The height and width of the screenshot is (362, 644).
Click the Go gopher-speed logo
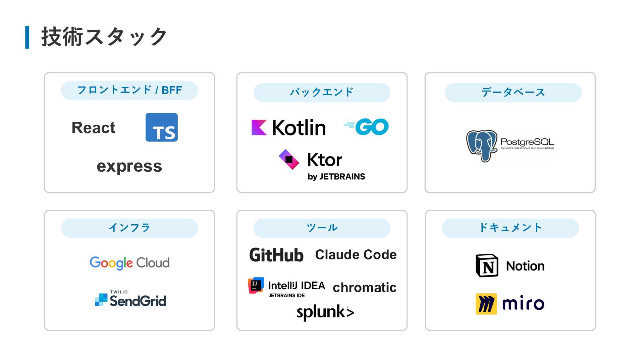(x=366, y=127)
